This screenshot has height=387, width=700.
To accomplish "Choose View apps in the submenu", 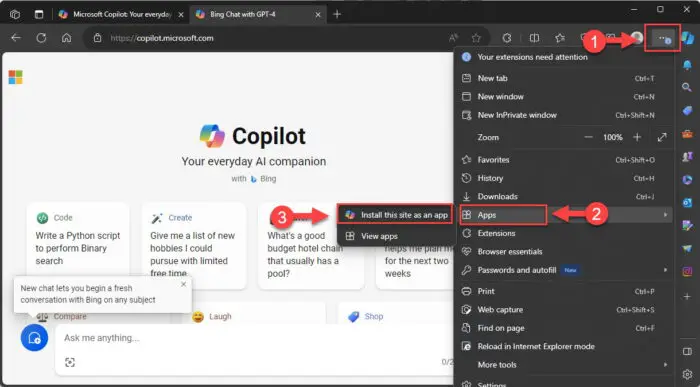I will pyautogui.click(x=395, y=236).
